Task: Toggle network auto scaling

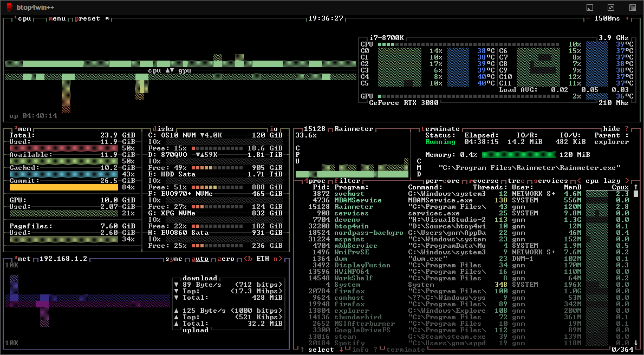Action: point(200,259)
